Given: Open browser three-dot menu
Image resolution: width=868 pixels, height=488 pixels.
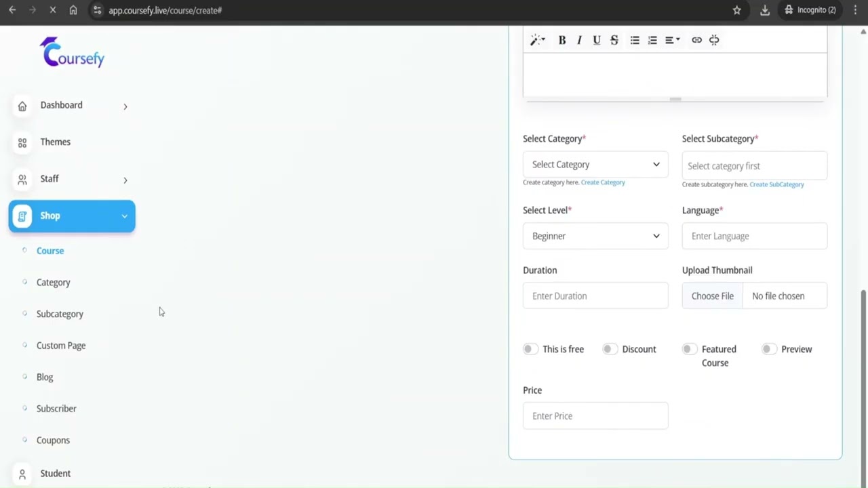Looking at the screenshot, I should point(855,10).
